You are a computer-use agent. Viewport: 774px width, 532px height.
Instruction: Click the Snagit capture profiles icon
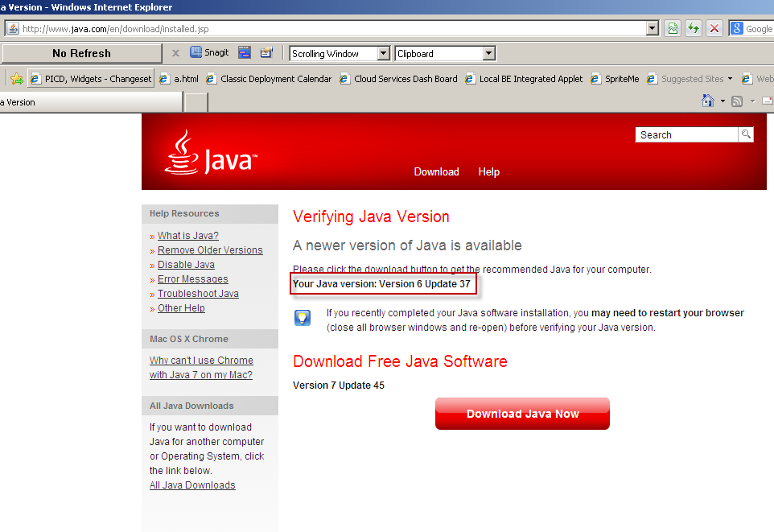point(245,52)
